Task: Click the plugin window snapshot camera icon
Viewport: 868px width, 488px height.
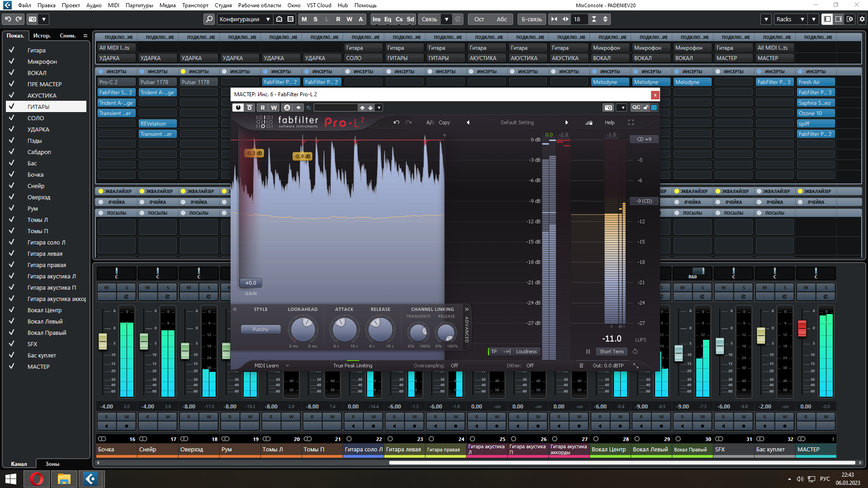Action: pos(609,108)
